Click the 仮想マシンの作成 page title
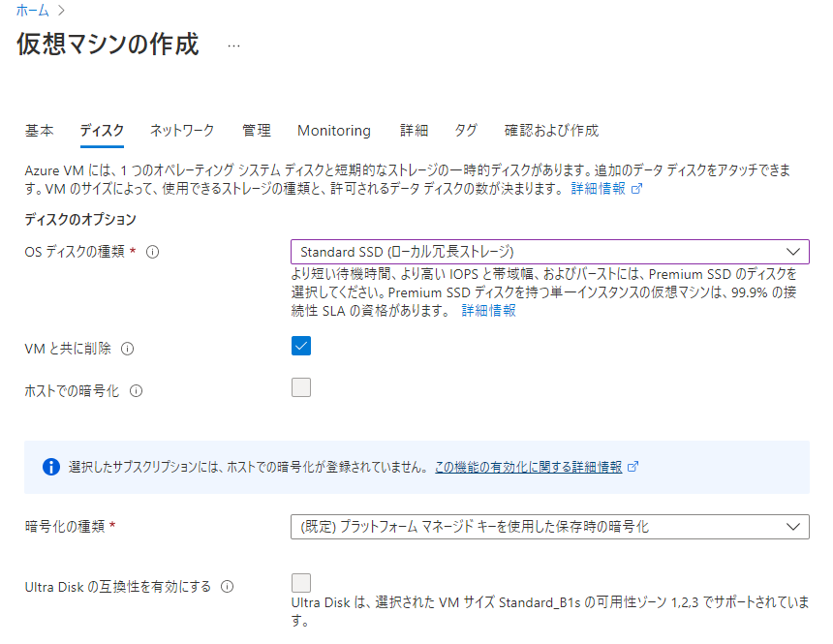833x644 pixels. pos(108,45)
